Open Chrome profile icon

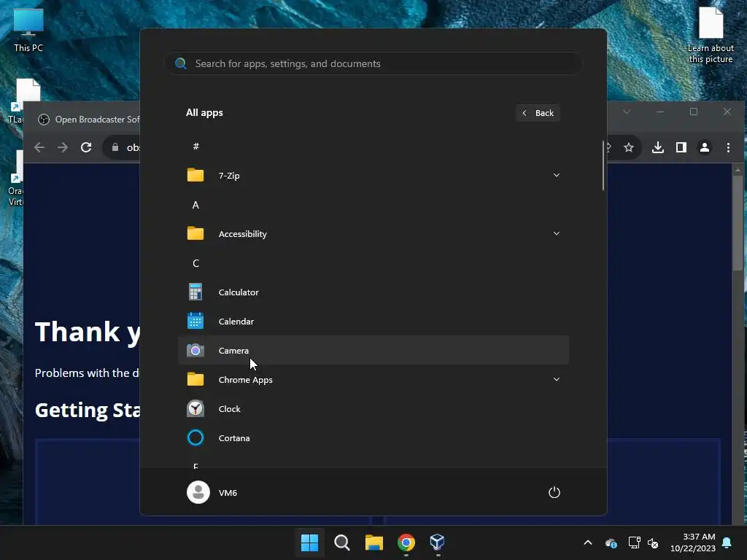pyautogui.click(x=705, y=147)
